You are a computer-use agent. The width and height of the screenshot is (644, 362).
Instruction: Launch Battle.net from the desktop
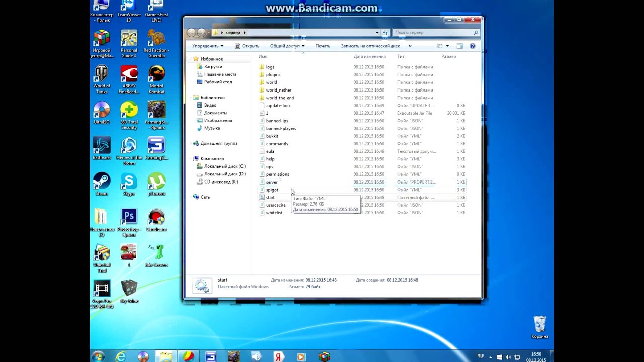[x=102, y=148]
